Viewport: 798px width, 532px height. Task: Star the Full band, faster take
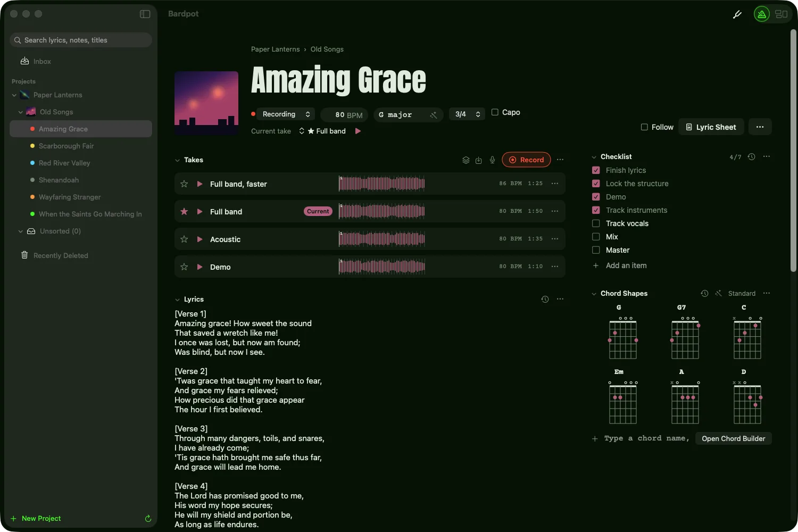click(184, 184)
